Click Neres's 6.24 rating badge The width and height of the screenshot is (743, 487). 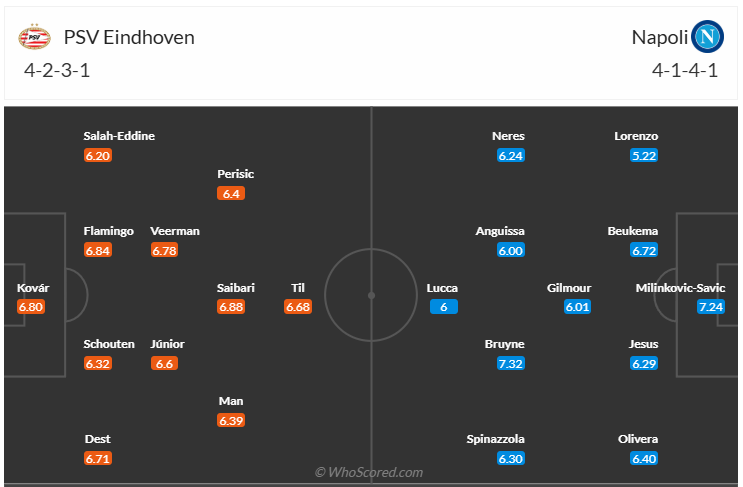(510, 155)
